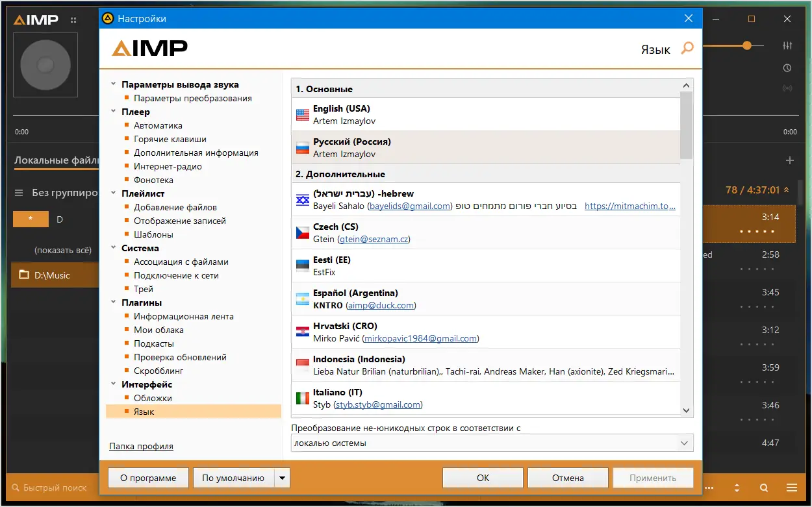The width and height of the screenshot is (812, 507).
Task: Switch to the Локальные файлы tab in player
Action: [x=56, y=160]
